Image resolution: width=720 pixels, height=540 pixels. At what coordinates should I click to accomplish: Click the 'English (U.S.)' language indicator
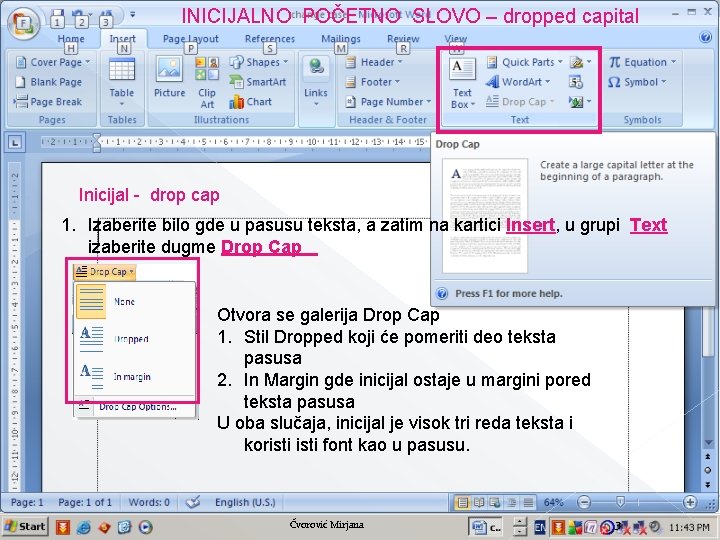point(245,502)
